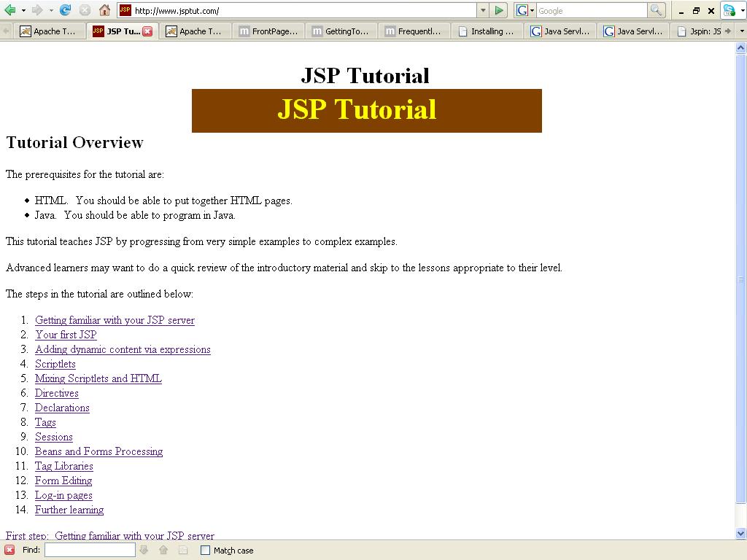Click the Find Previous up-arrow icon
The width and height of the screenshot is (747, 560).
[x=163, y=550]
